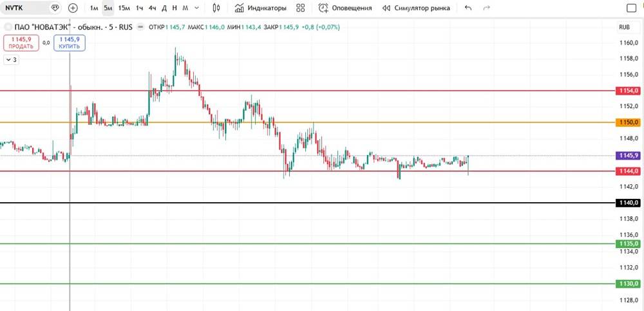644x311 pixels.
Task: Start Симулятор рынка replay
Action: pos(415,8)
